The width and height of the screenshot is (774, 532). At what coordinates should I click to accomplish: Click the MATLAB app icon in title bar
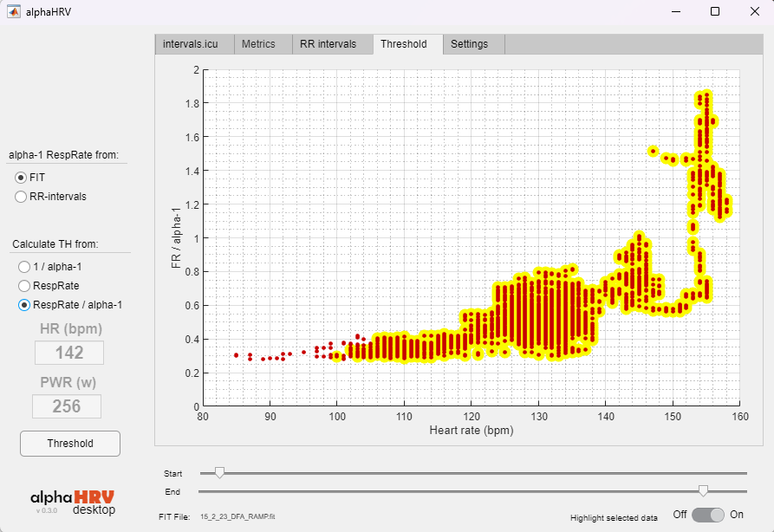(x=14, y=11)
